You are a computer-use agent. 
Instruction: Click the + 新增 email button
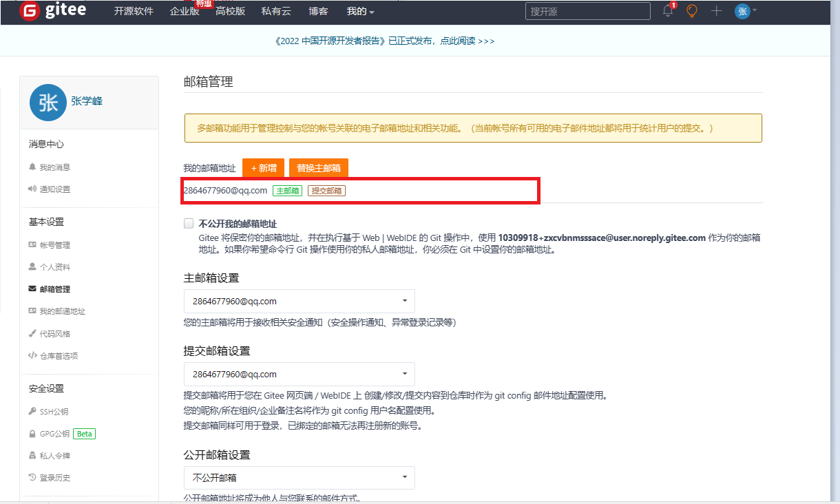click(x=264, y=168)
